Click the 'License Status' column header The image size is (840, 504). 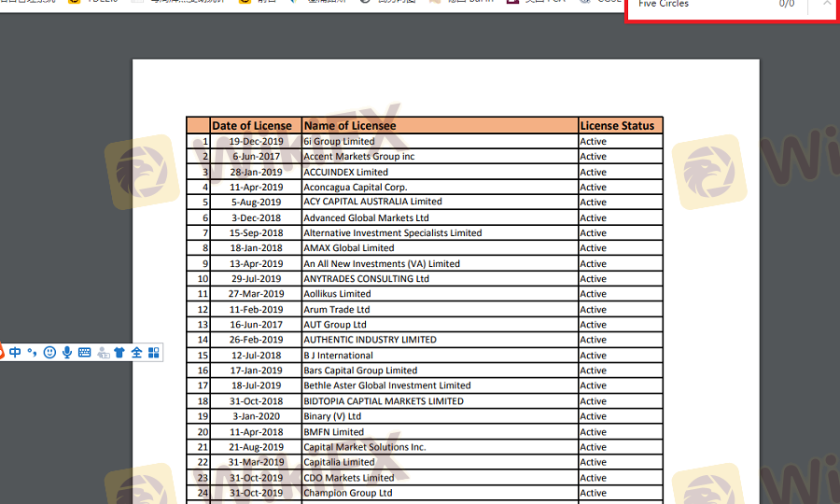pos(617,125)
